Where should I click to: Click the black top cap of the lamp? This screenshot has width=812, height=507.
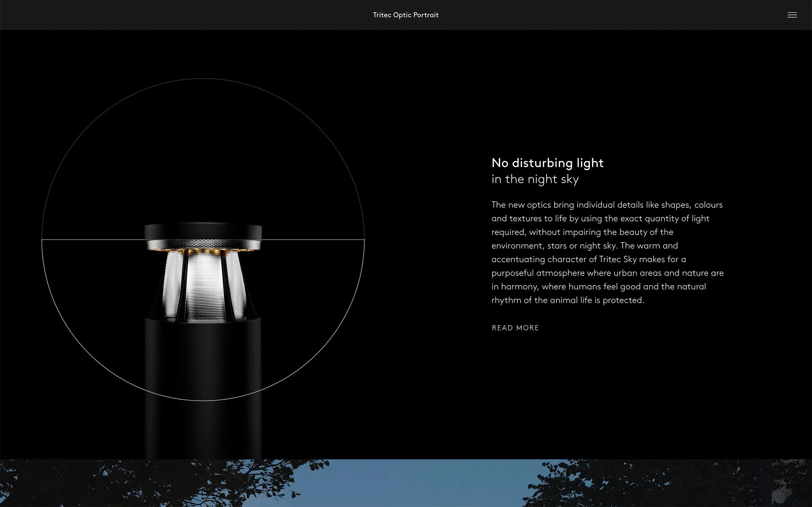(203, 231)
